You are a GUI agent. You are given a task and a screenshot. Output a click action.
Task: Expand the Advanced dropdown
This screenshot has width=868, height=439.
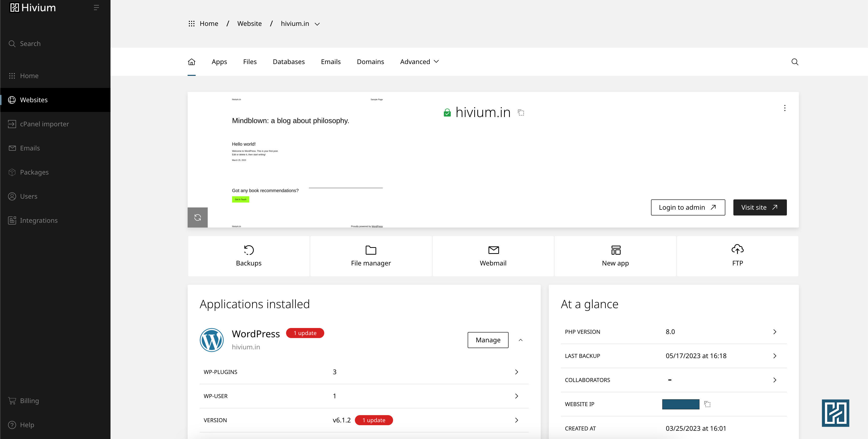click(419, 62)
